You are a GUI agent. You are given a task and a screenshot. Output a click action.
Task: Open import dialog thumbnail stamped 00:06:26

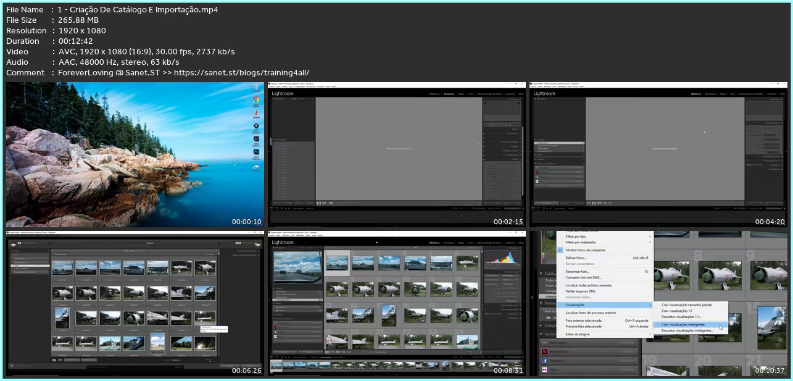coord(135,303)
